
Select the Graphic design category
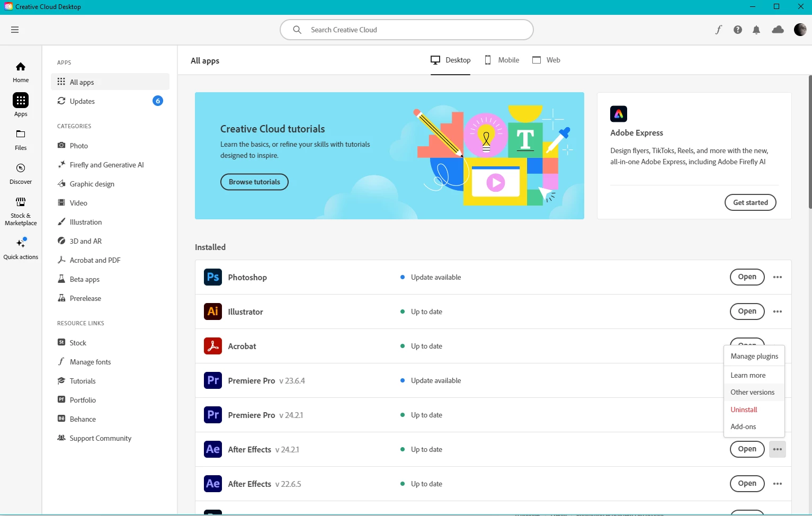click(x=110, y=184)
